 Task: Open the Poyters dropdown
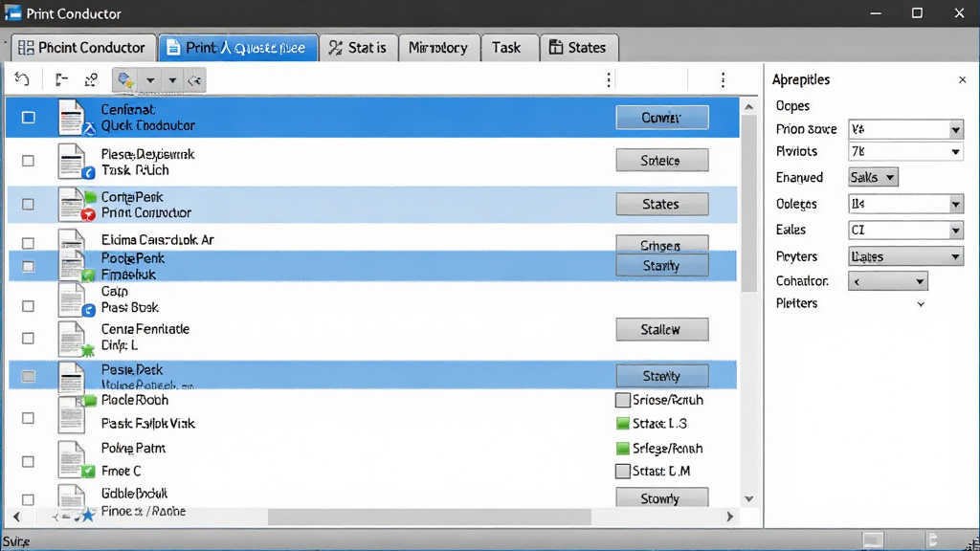click(x=905, y=256)
